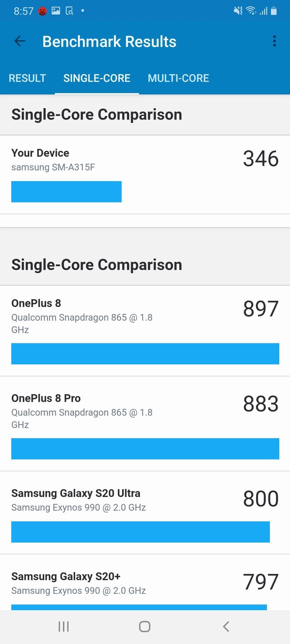Open the three-dot overflow menu
The width and height of the screenshot is (290, 644).
click(x=275, y=41)
